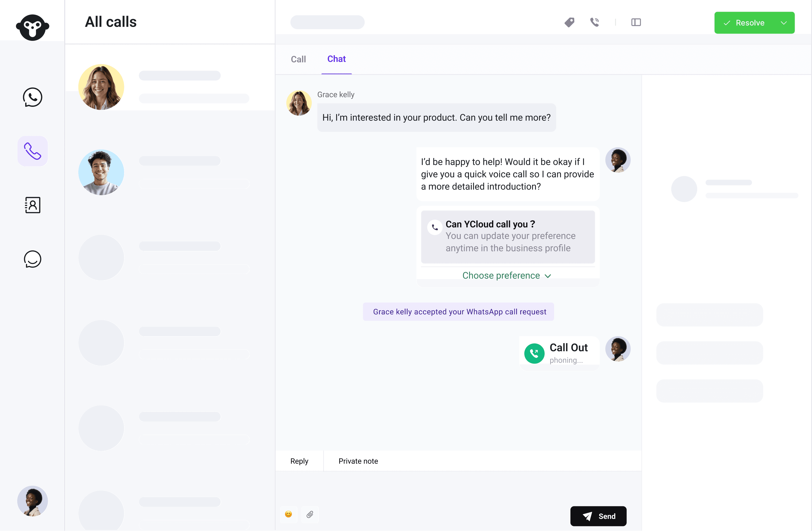Expand the Choose preference option
This screenshot has width=812, height=531.
(507, 276)
